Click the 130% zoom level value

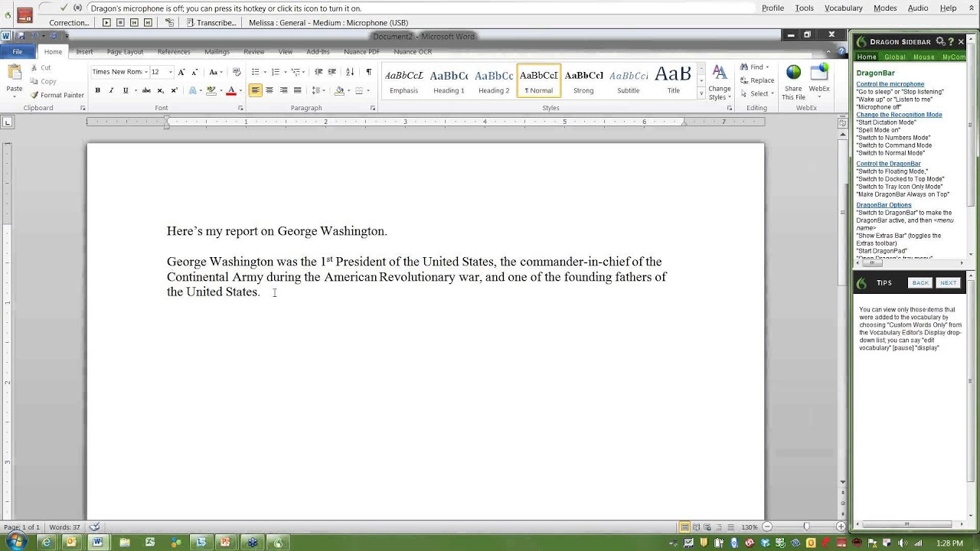pyautogui.click(x=749, y=527)
